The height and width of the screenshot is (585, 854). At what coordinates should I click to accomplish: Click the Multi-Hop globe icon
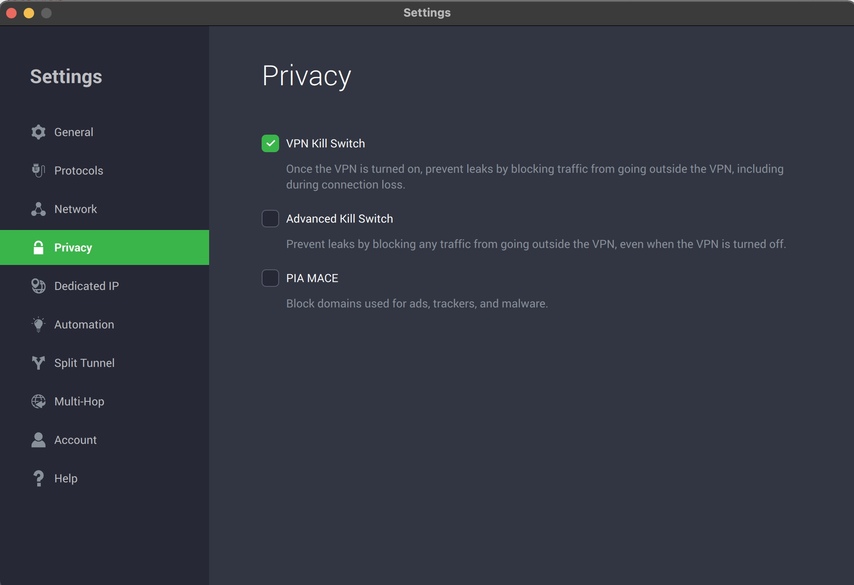click(x=38, y=401)
